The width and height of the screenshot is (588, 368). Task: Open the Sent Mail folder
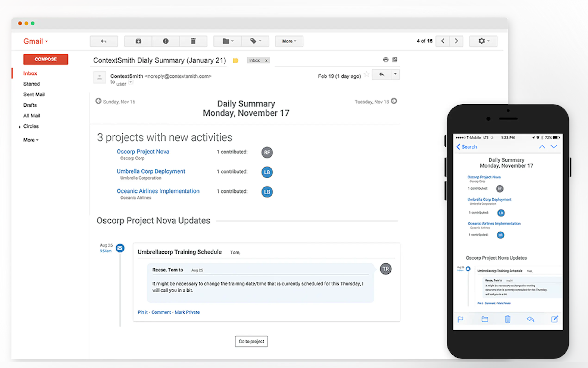[34, 95]
